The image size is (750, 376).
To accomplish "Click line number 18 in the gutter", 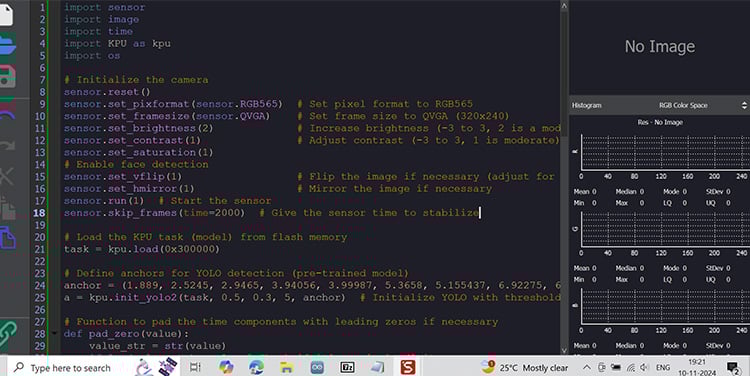I will (39, 213).
